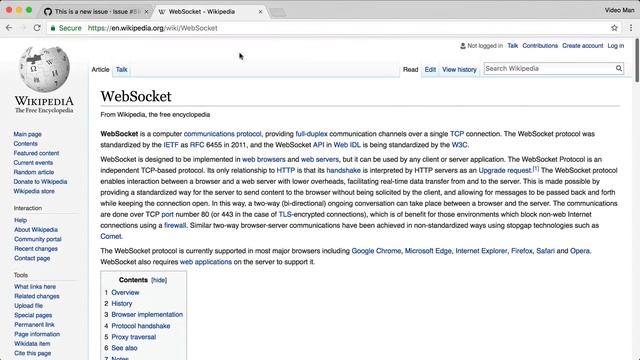Viewport: 640px width, 360px height.
Task: Jump to Proxy traversal section
Action: click(133, 337)
